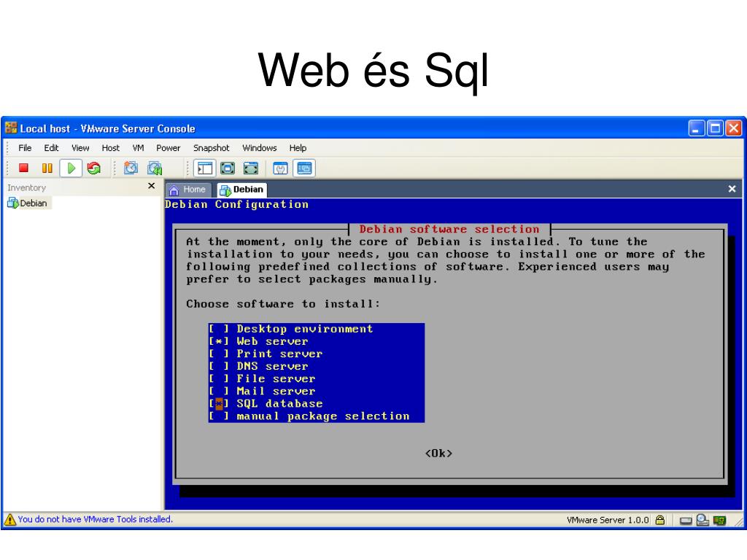Open the File menu
Screen dimensions: 747x560
25,147
